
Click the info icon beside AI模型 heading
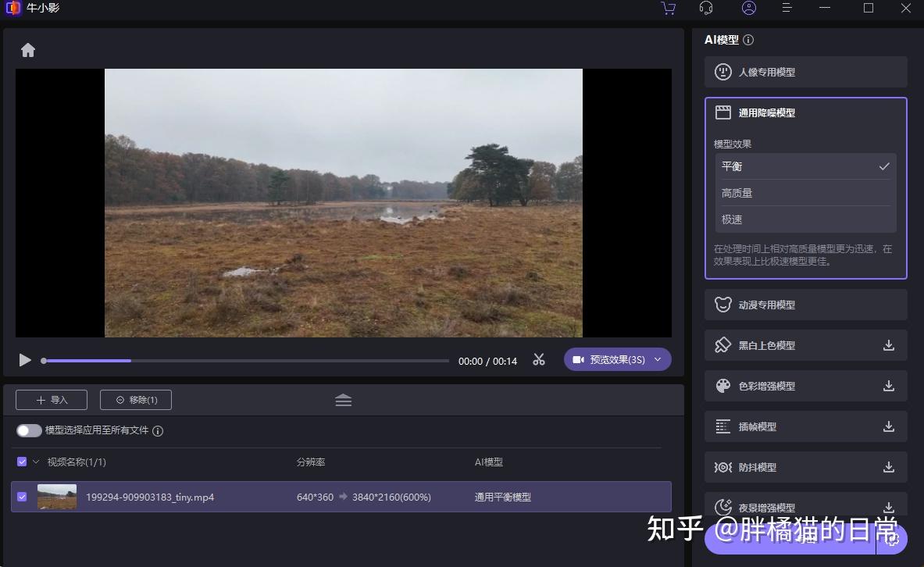(748, 40)
